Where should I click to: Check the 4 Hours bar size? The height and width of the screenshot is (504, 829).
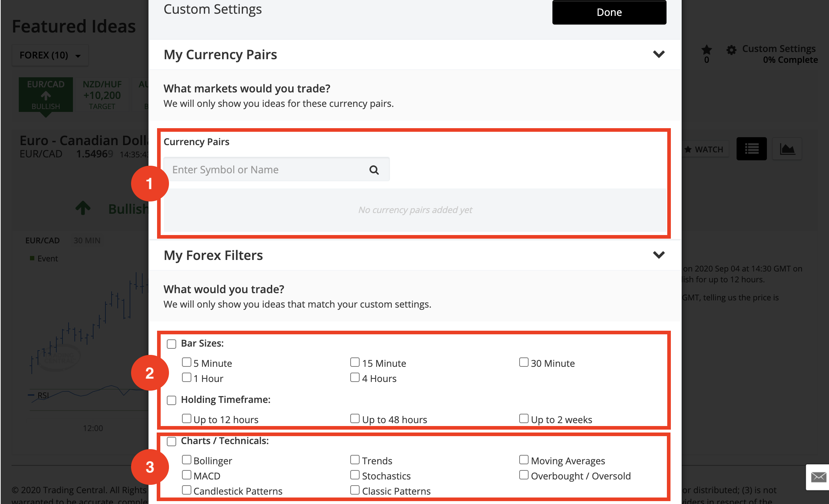(x=355, y=377)
